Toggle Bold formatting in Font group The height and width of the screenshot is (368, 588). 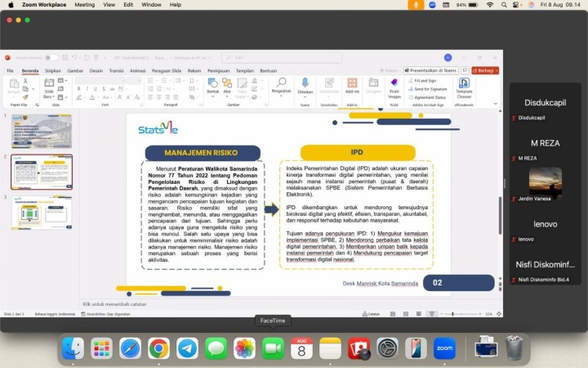point(78,88)
